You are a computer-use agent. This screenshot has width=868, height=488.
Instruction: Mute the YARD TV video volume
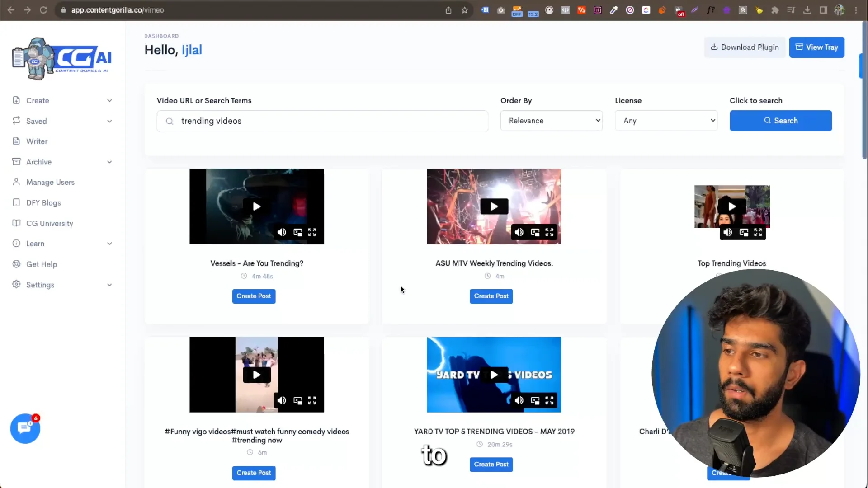[519, 400]
